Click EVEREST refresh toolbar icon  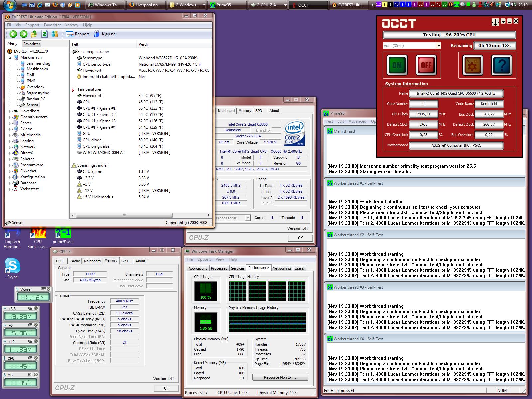(44, 34)
